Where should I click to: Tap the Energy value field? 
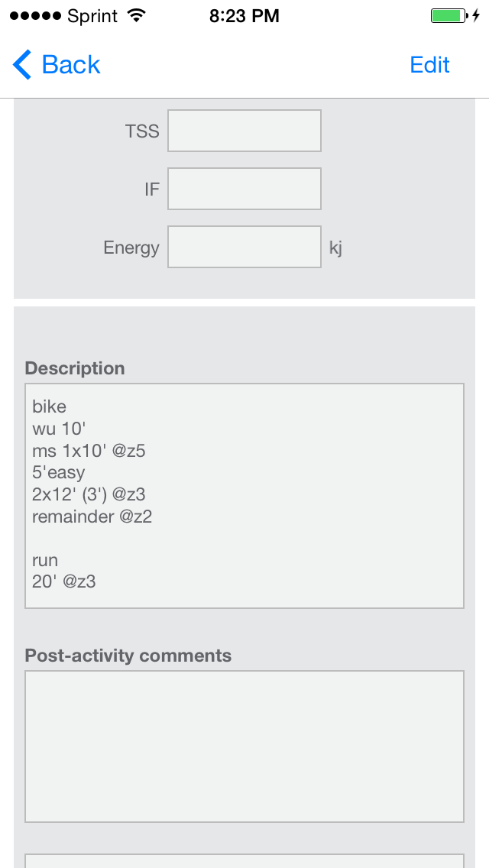tap(244, 247)
